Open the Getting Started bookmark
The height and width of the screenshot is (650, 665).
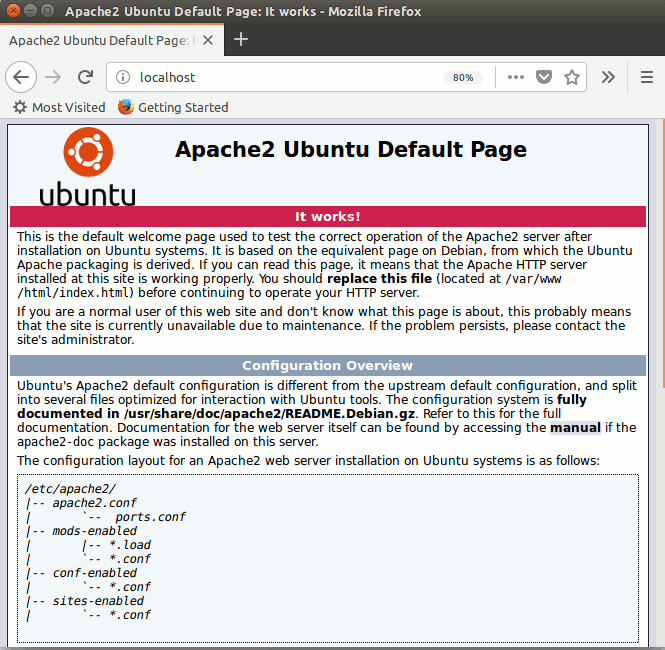[x=173, y=107]
